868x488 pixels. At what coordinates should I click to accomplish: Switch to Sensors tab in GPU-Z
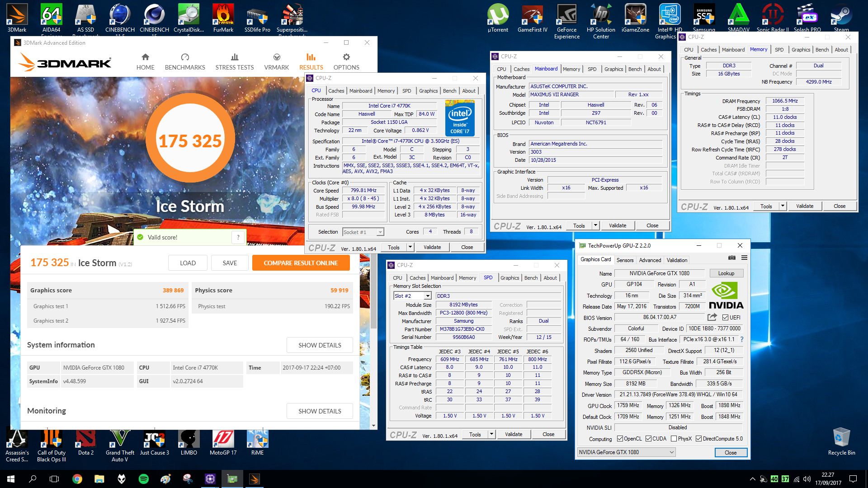(625, 260)
